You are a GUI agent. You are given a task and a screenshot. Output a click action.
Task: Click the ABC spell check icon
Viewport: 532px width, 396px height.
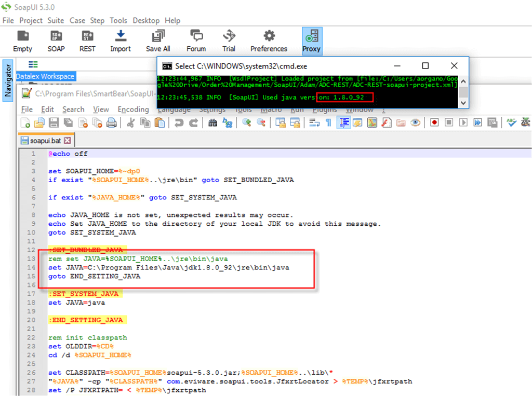tap(511, 122)
